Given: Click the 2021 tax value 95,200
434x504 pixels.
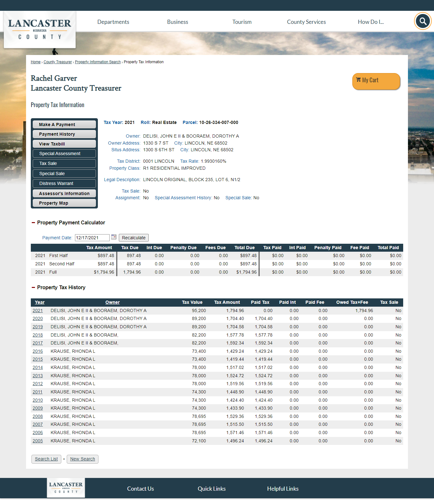Looking at the screenshot, I should coord(199,310).
